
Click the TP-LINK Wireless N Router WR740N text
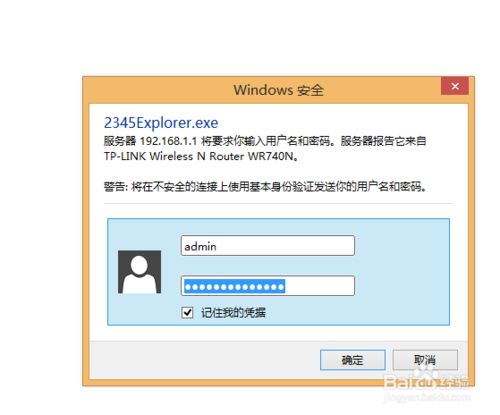click(201, 156)
